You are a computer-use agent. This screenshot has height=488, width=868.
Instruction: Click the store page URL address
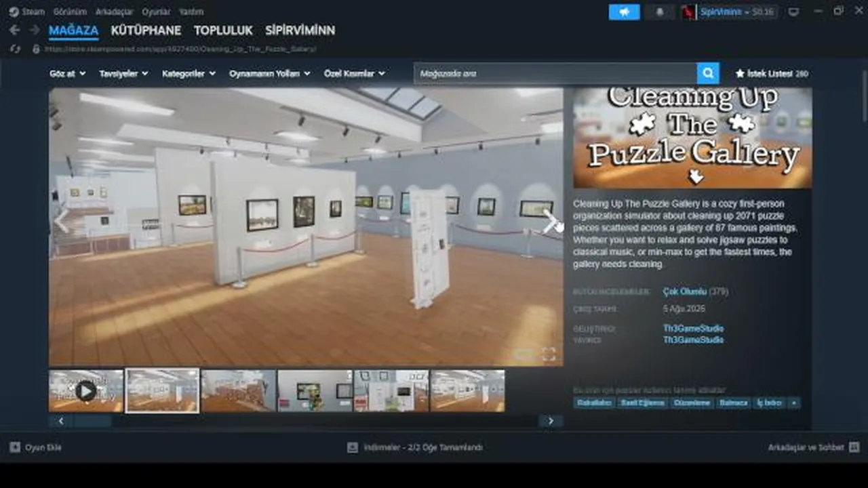click(x=180, y=49)
